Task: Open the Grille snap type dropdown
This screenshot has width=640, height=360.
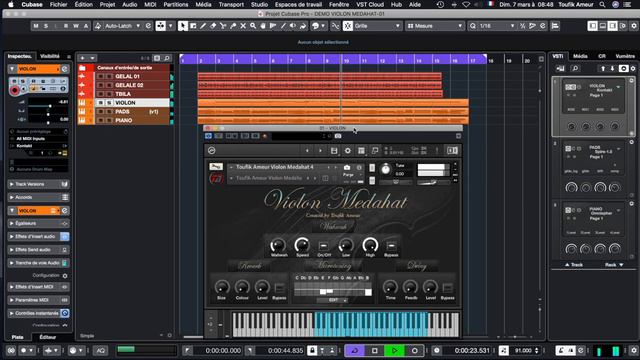Action: click(377, 26)
